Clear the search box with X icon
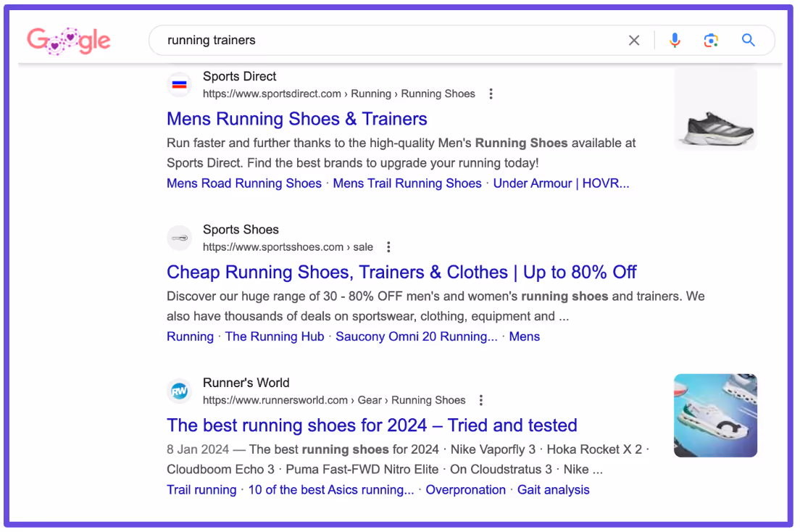The width and height of the screenshot is (800, 532). [x=633, y=41]
